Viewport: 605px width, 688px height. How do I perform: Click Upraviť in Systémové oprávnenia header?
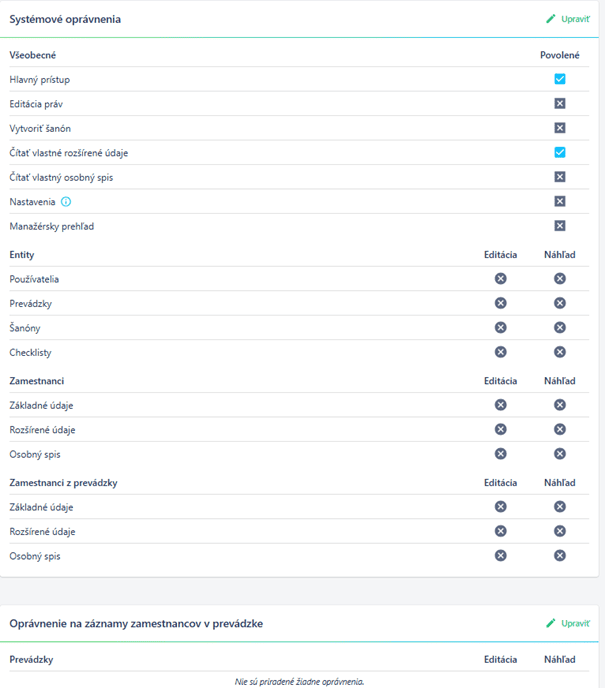pos(568,19)
